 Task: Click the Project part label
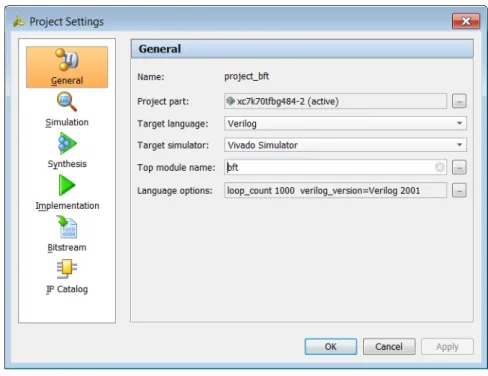tap(163, 101)
